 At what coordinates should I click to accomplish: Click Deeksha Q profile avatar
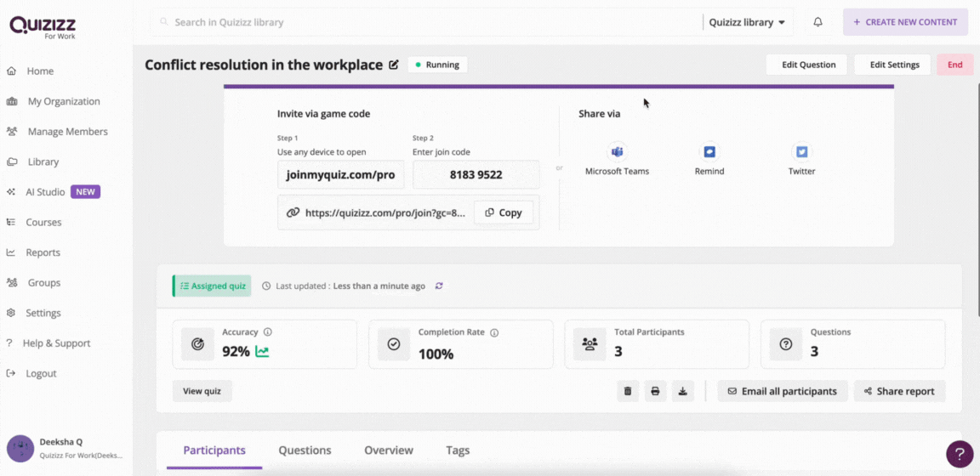click(x=20, y=449)
